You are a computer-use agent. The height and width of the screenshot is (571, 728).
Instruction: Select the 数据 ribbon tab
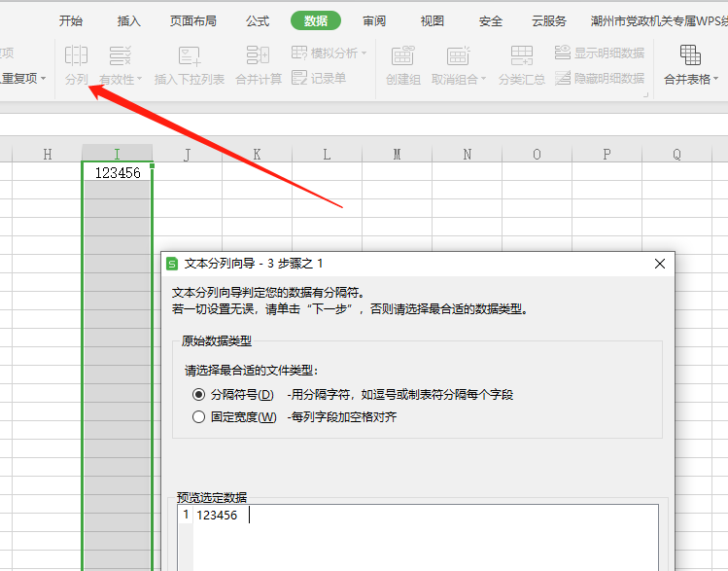pyautogui.click(x=316, y=20)
